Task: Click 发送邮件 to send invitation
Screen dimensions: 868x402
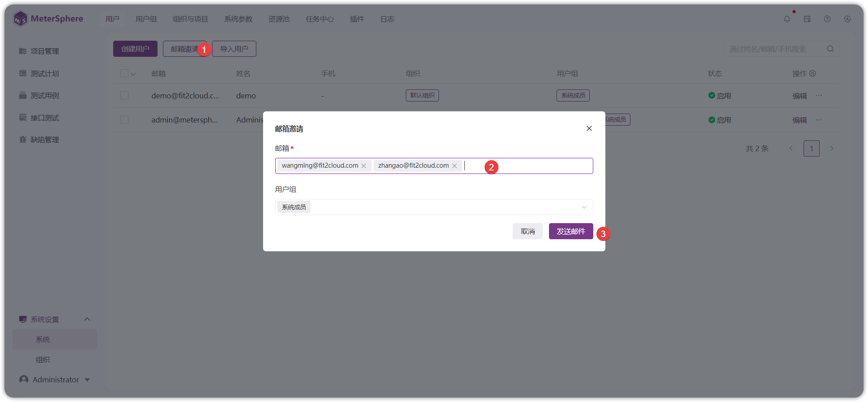Action: pyautogui.click(x=571, y=231)
